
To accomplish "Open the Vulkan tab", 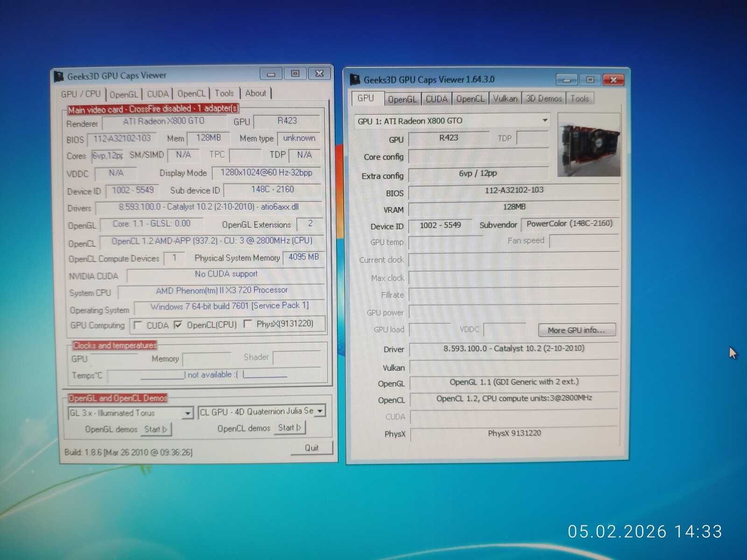I will [505, 98].
